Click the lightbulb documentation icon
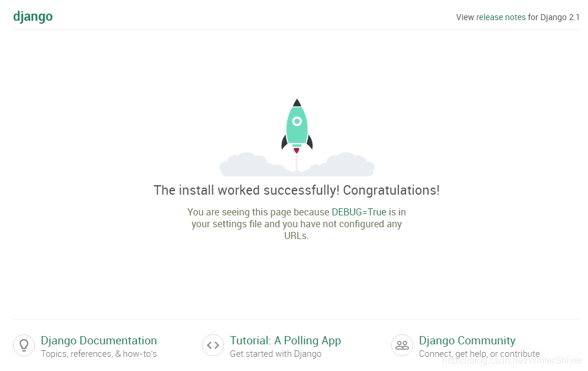Viewport: 588px width, 371px height. (24, 345)
